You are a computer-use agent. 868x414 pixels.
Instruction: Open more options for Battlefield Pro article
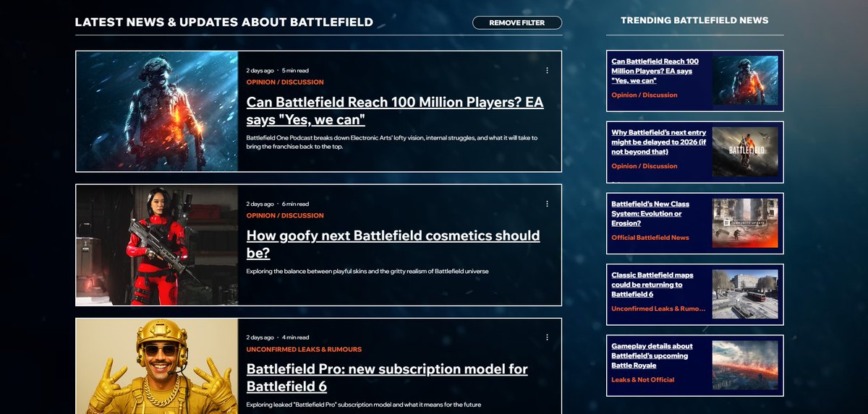[547, 337]
